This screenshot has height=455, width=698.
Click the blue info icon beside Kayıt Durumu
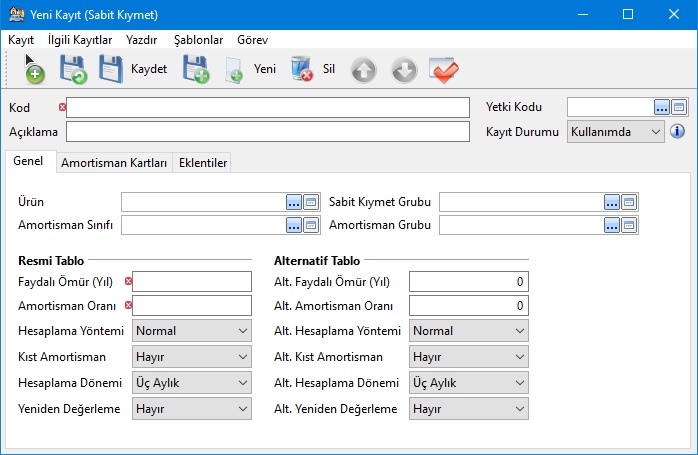677,131
